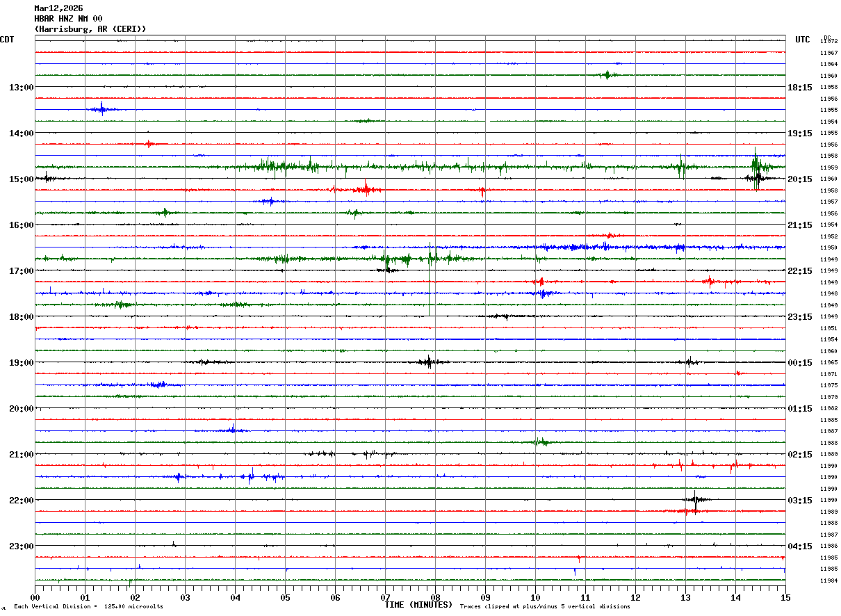
Task: Select the 15:00 CDT time label
Action: click(21, 179)
